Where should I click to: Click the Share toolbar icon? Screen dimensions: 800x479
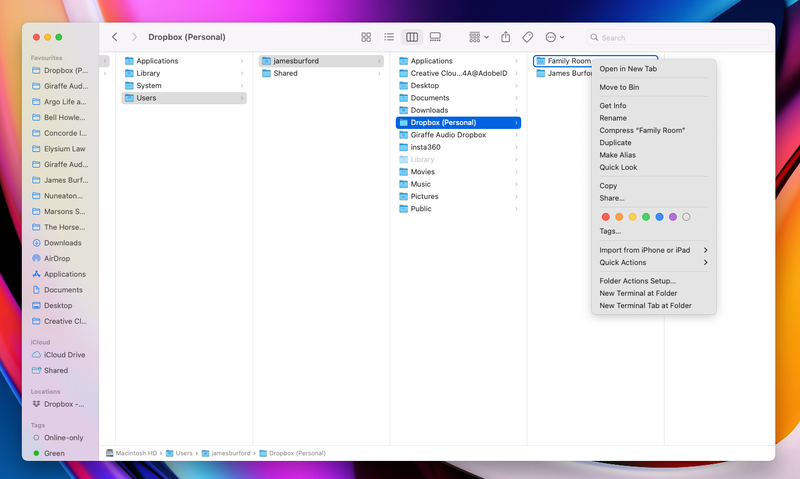(506, 37)
